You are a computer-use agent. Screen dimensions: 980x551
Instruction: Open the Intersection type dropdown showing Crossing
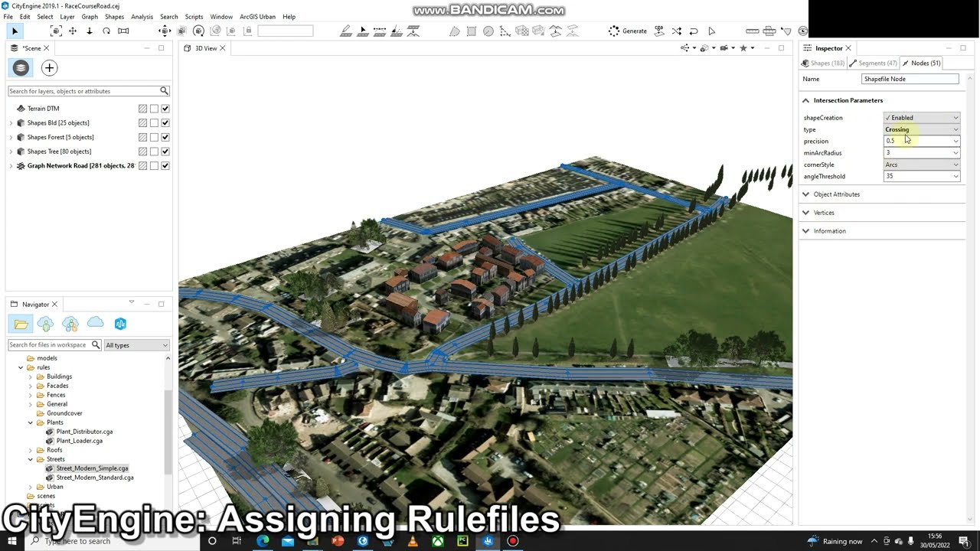(922, 129)
